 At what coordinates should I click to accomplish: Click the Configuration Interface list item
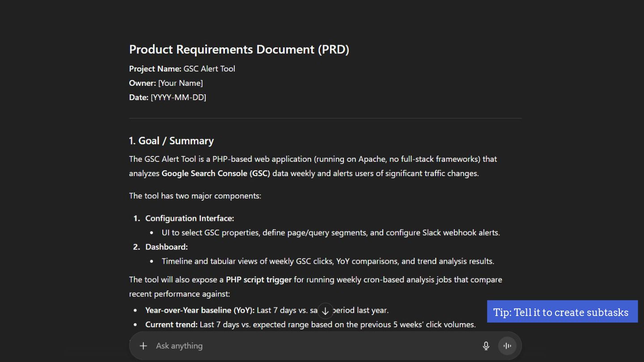190,218
